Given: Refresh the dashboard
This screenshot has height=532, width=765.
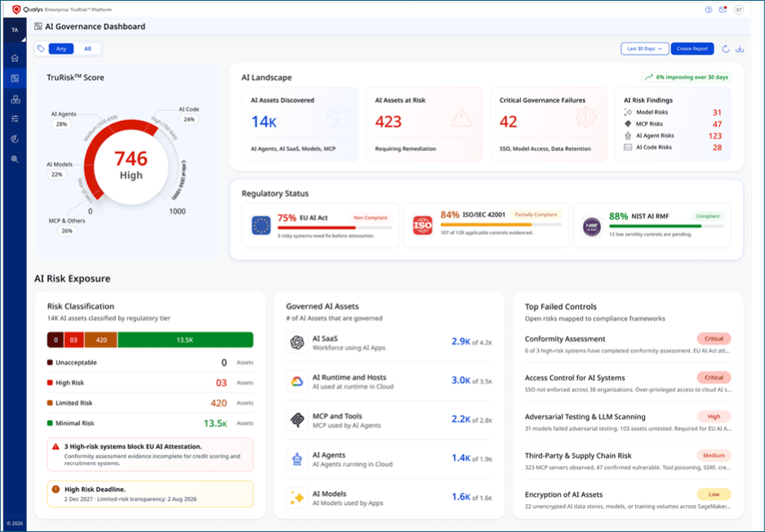Looking at the screenshot, I should click(x=726, y=49).
